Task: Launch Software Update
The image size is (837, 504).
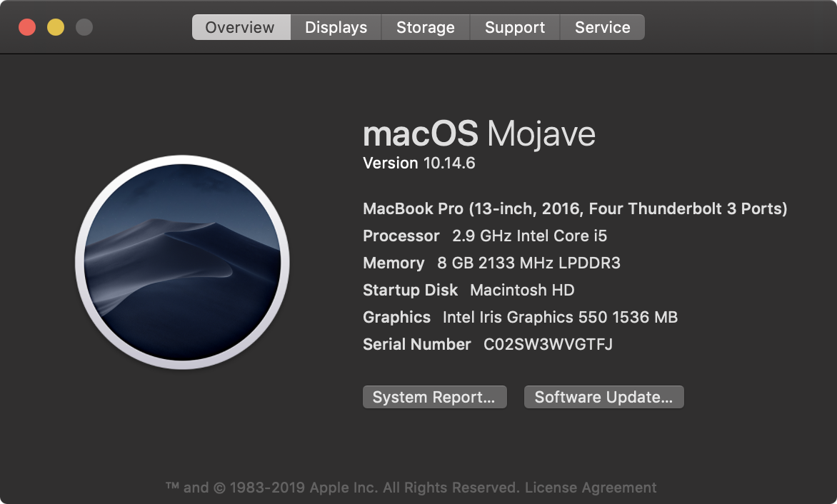Action: 603,397
